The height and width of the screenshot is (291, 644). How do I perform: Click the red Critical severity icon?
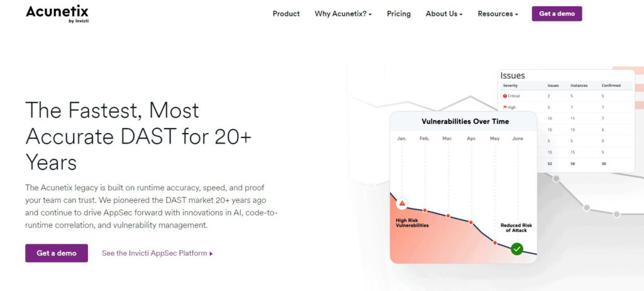[x=505, y=96]
